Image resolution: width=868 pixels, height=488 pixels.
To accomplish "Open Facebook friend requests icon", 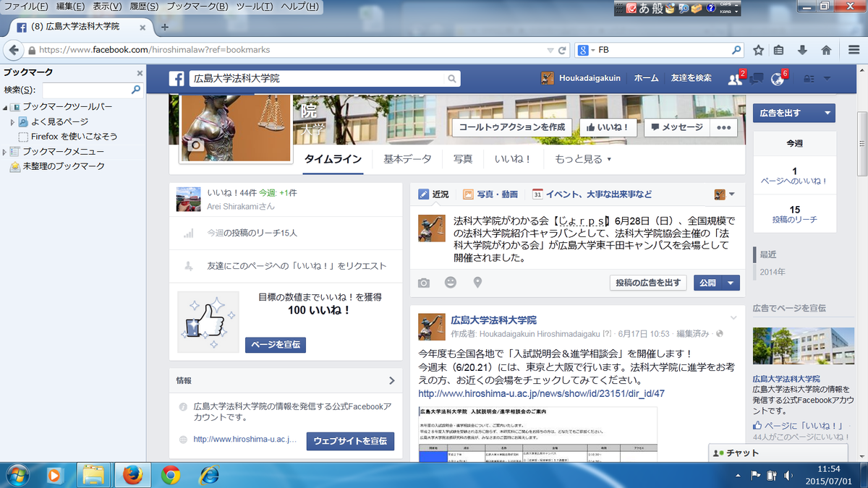I will tap(735, 79).
